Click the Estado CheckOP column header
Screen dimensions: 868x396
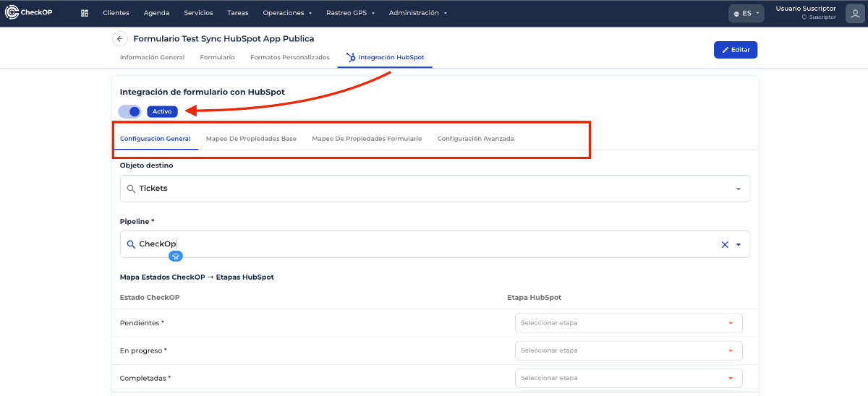point(149,298)
